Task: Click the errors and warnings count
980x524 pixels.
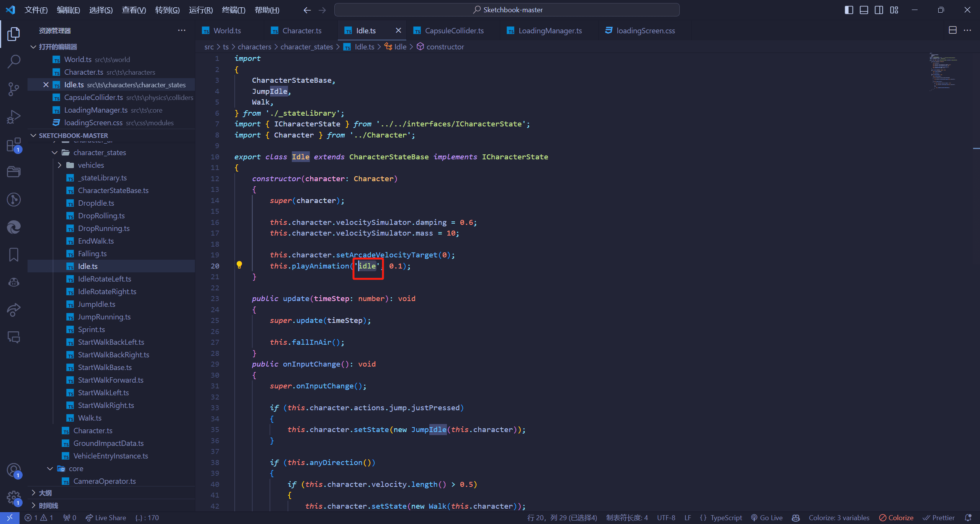Action: point(39,517)
